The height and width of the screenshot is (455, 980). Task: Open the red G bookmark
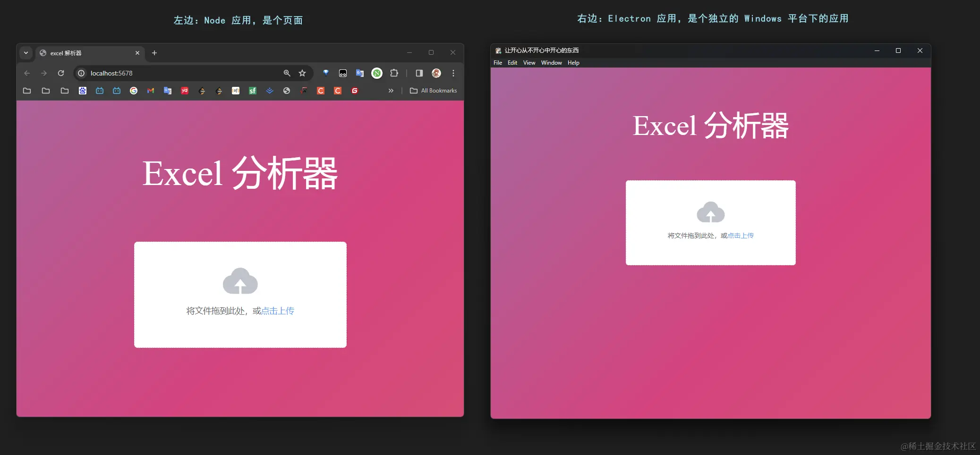[x=355, y=91]
